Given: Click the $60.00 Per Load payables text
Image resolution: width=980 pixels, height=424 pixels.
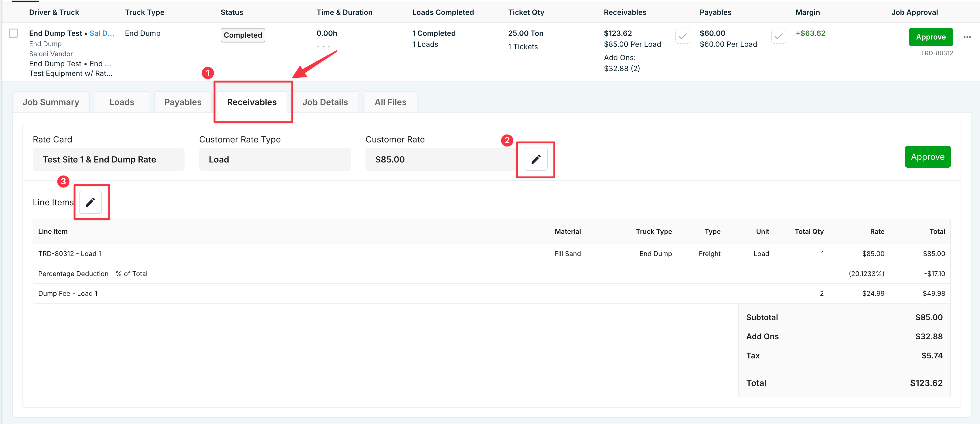Looking at the screenshot, I should 728,44.
